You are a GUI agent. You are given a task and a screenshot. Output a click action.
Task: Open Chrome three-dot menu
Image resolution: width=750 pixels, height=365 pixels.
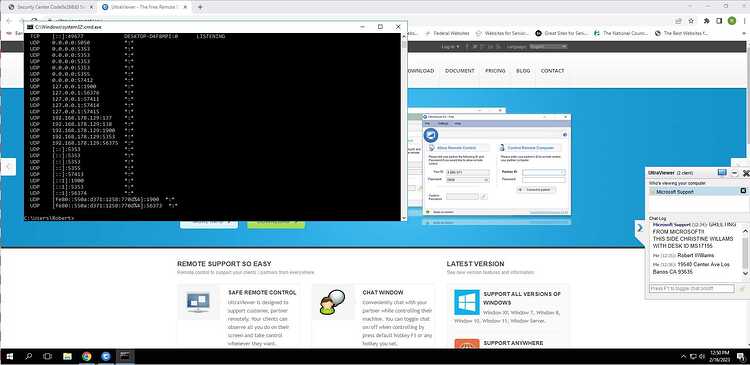pyautogui.click(x=744, y=21)
